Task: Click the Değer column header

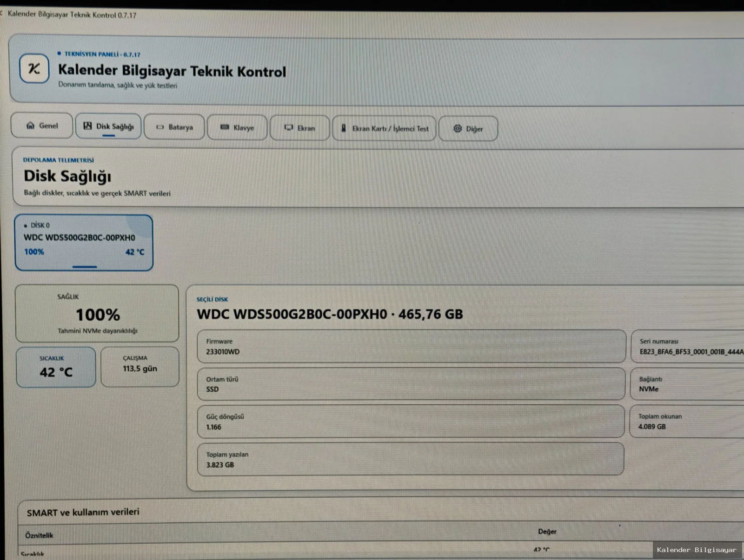Action: (547, 532)
